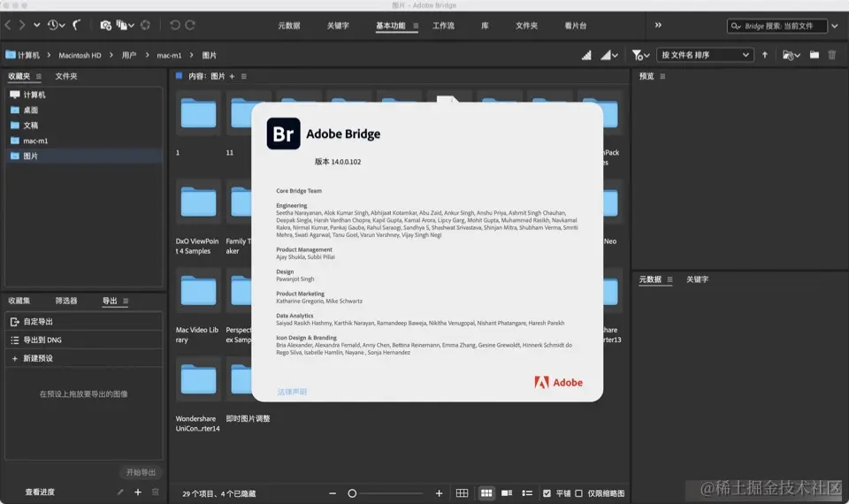Image resolution: width=849 pixels, height=504 pixels.
Task: Select the 关键字 tab in the lower right panel
Action: [698, 279]
